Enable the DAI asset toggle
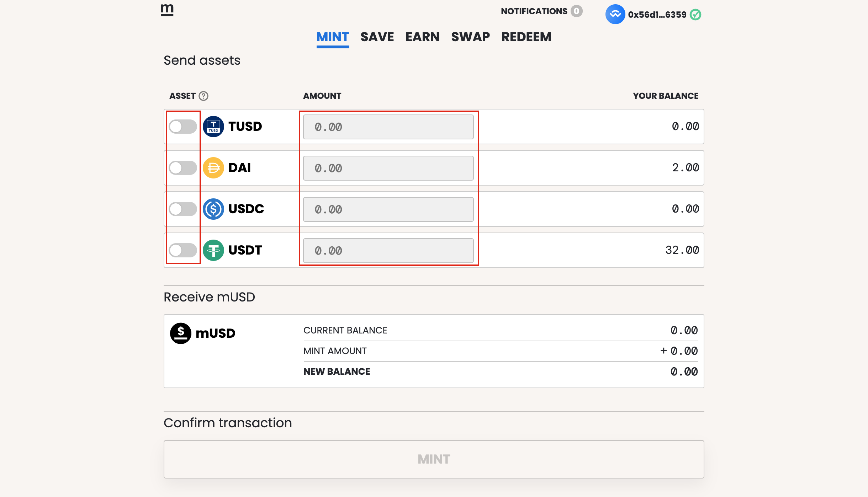 (x=183, y=168)
